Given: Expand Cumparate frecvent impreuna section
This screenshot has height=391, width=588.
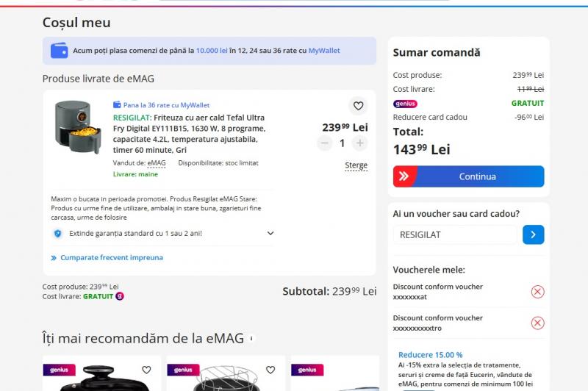Looking at the screenshot, I should 107,257.
